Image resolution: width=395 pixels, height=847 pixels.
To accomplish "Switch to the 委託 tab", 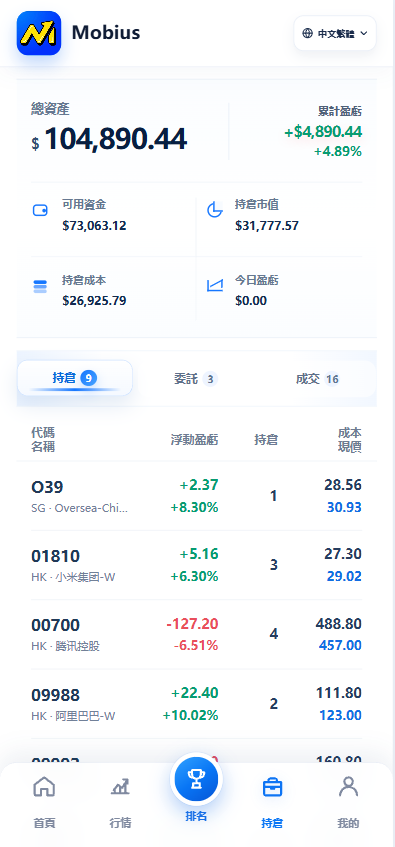I will (196, 379).
